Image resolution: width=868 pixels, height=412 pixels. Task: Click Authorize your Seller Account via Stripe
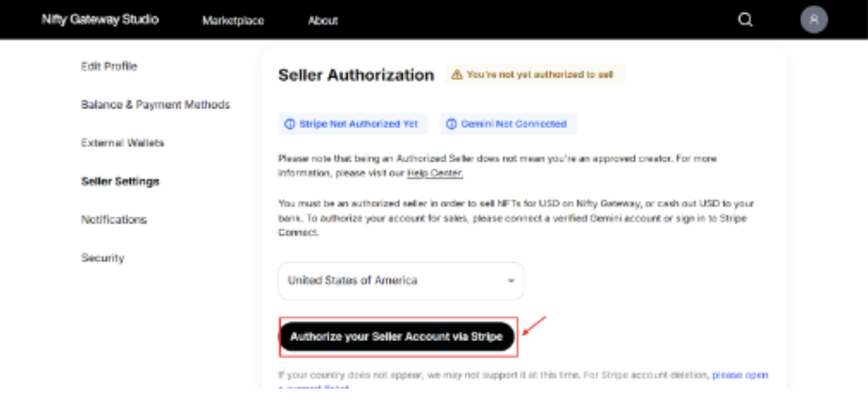(x=397, y=337)
